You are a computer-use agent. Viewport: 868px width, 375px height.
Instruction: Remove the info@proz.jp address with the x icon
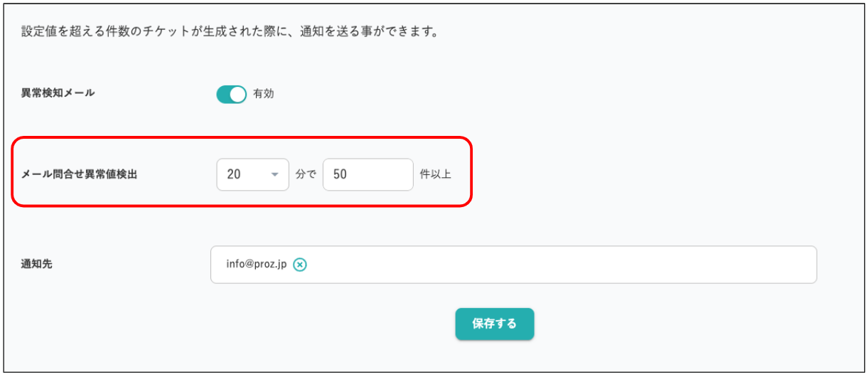point(300,265)
